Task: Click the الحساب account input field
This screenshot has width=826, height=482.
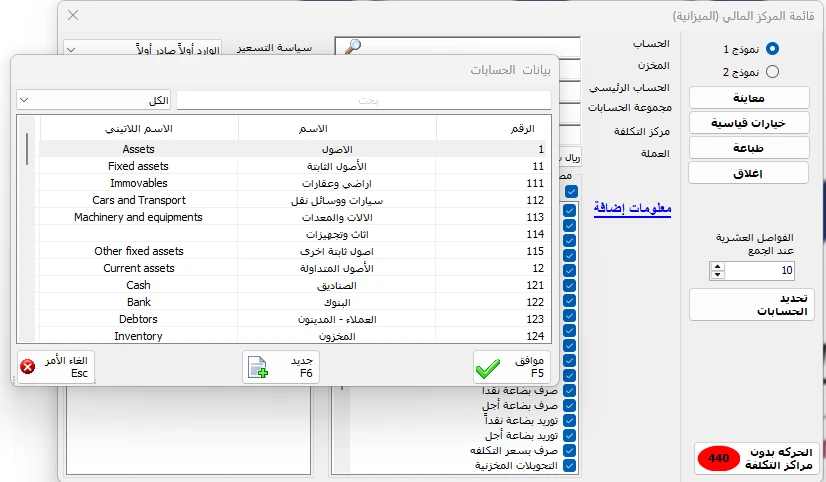Action: click(457, 46)
